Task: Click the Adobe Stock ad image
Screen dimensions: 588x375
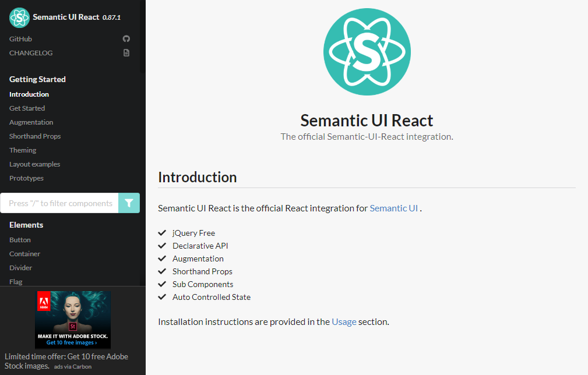Action: click(73, 320)
